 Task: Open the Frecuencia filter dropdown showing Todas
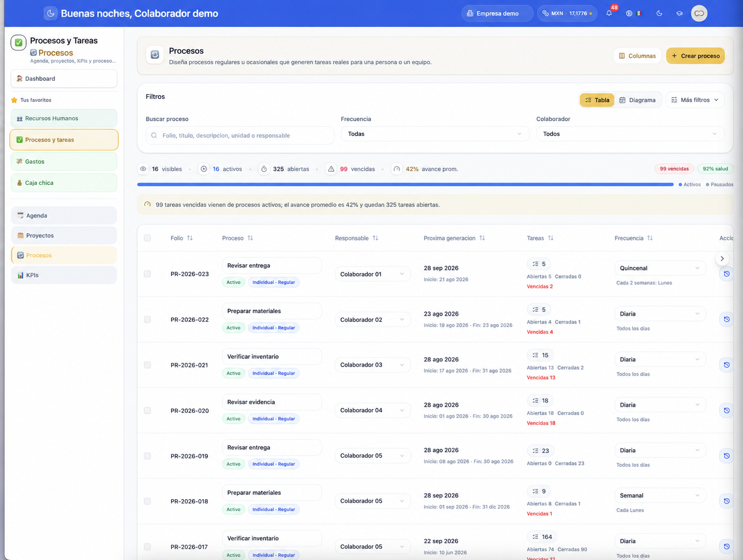pyautogui.click(x=435, y=134)
